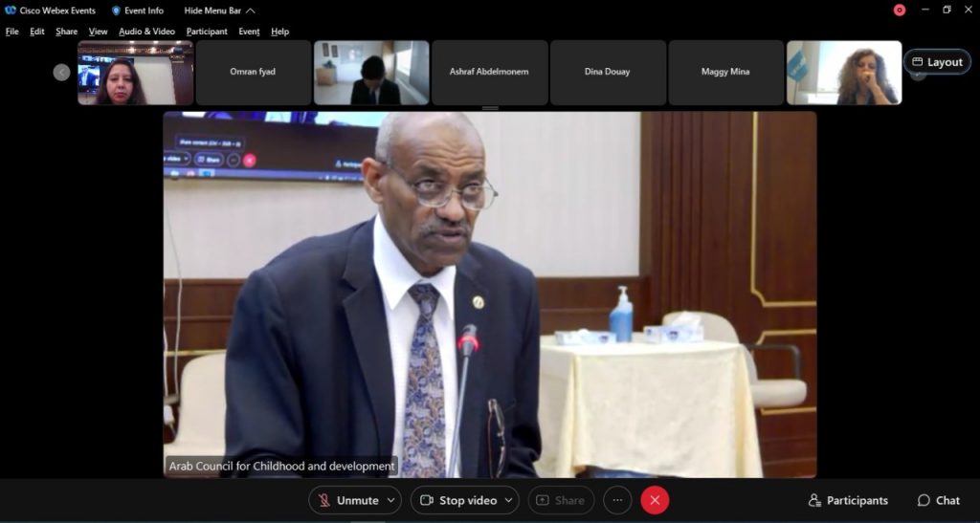Unmute the microphone
The height and width of the screenshot is (523, 980).
click(348, 501)
